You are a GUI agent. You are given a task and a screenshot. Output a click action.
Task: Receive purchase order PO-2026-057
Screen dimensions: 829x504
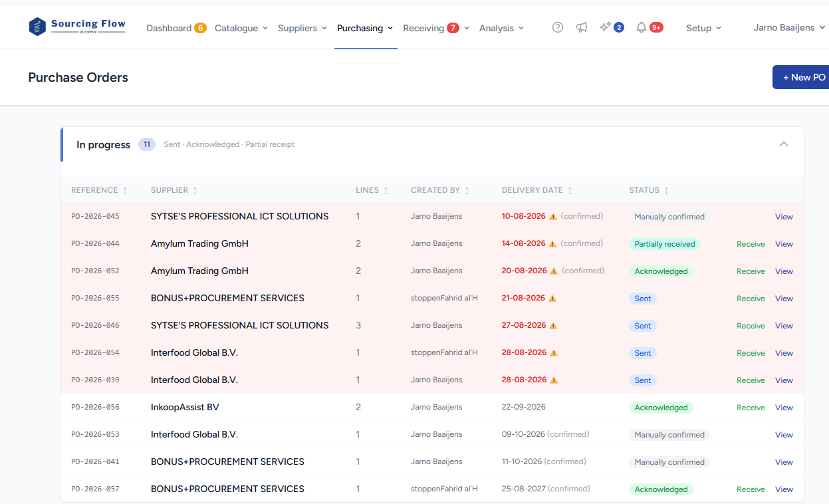coord(751,489)
